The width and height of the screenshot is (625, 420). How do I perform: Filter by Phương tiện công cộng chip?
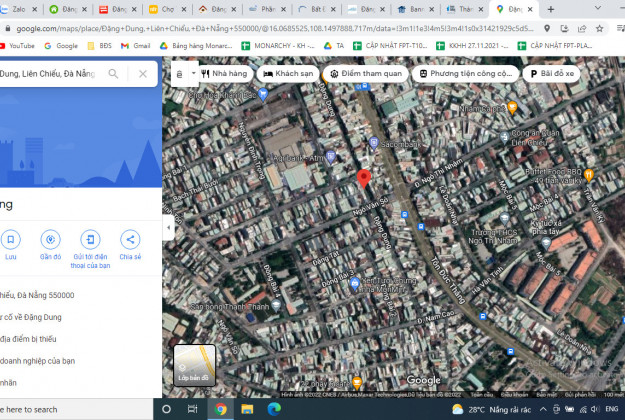point(466,74)
